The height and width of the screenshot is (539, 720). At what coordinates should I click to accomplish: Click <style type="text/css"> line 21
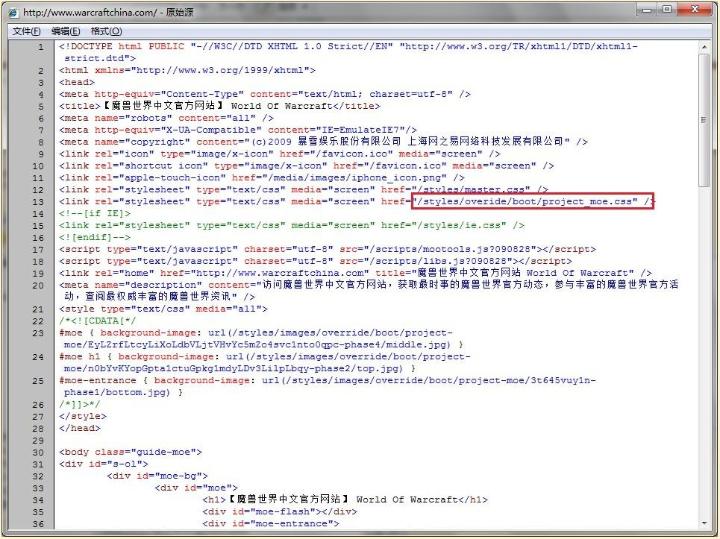pyautogui.click(x=163, y=309)
